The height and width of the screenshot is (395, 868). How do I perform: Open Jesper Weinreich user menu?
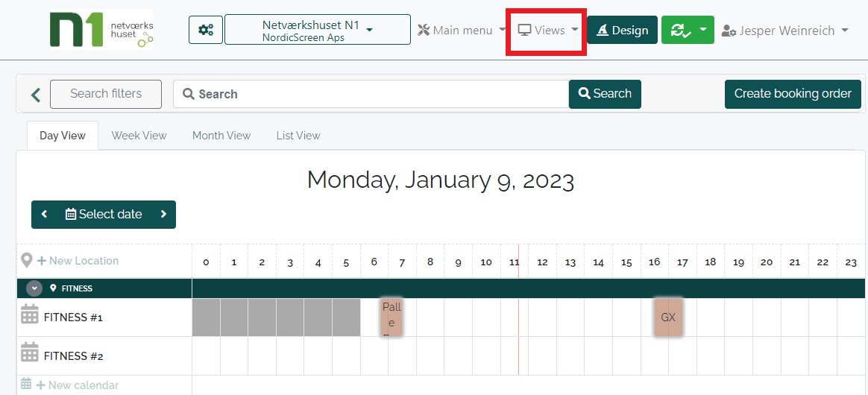tap(785, 31)
